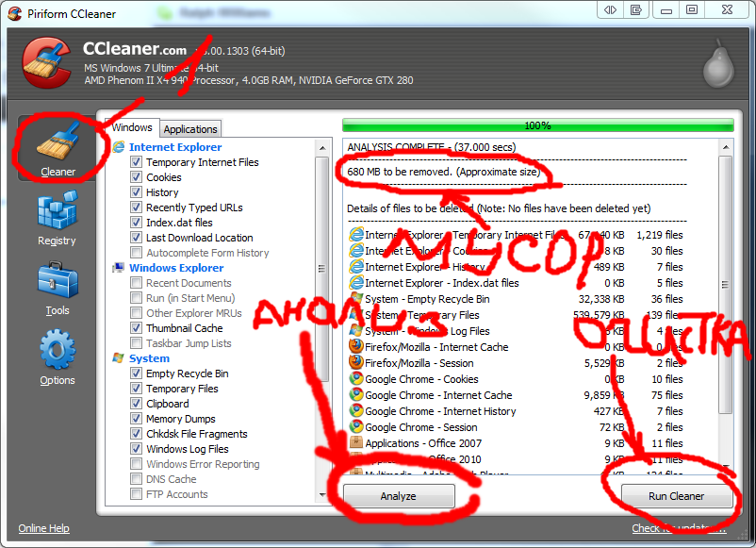Viewport: 756px width, 548px height.
Task: Enable Windows Error Reporting checkbox
Action: (137, 464)
